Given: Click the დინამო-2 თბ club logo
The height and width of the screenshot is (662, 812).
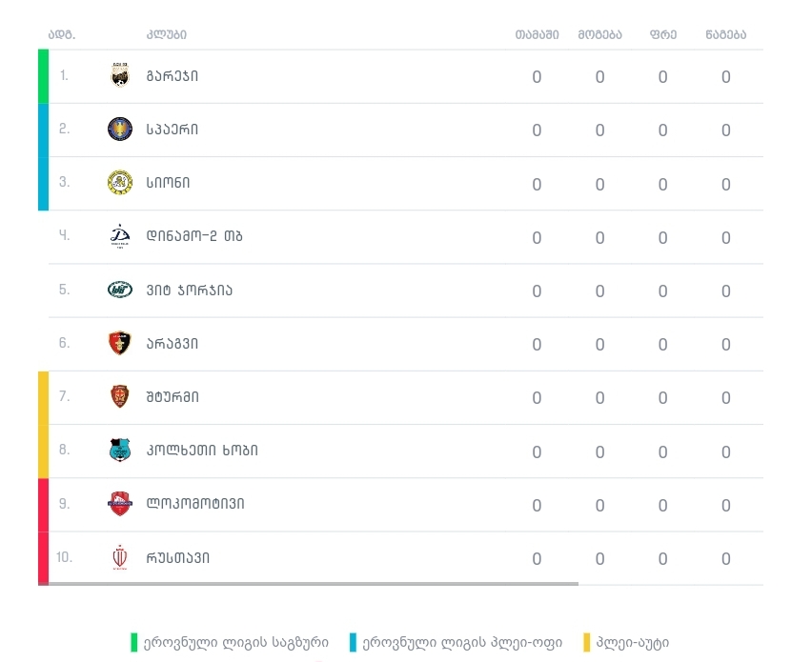Looking at the screenshot, I should point(120,236).
